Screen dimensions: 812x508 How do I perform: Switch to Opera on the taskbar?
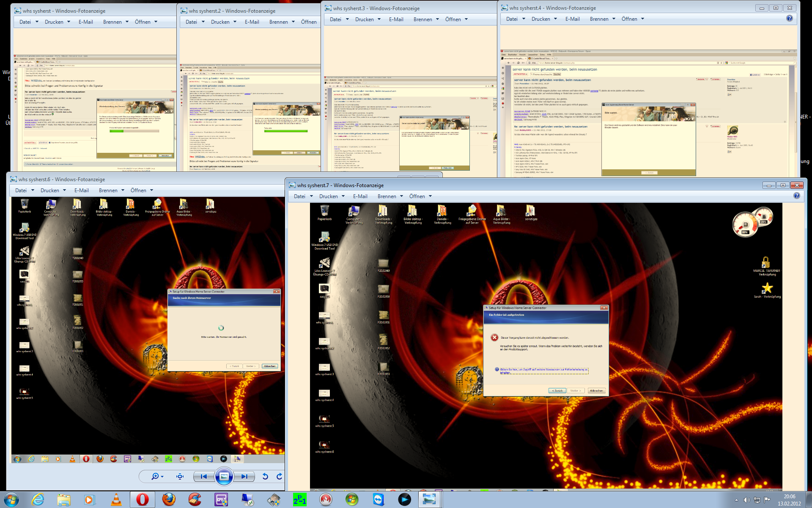pos(142,500)
